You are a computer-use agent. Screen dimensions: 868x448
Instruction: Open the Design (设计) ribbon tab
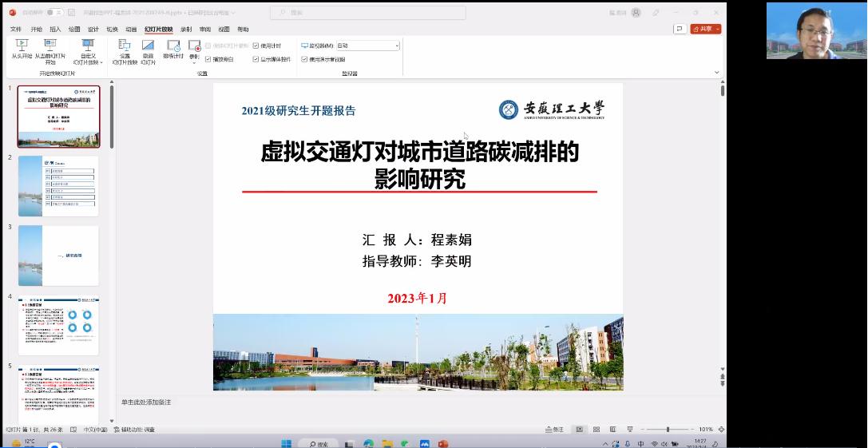tap(93, 30)
